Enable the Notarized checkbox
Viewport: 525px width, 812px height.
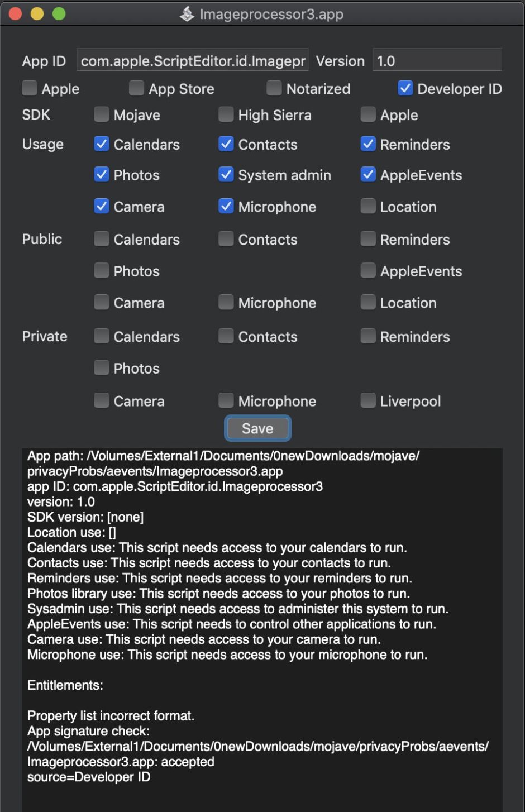[x=274, y=88]
